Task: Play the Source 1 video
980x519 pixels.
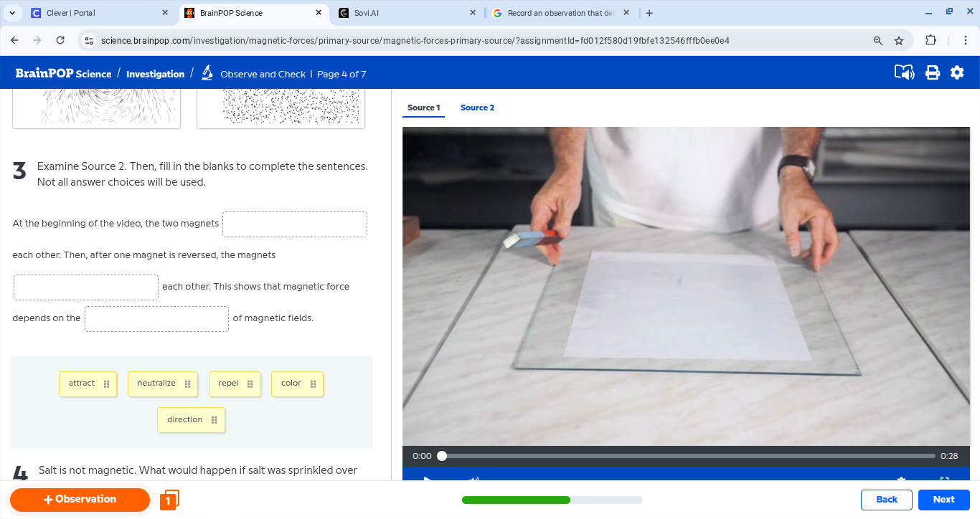Action: coord(428,481)
